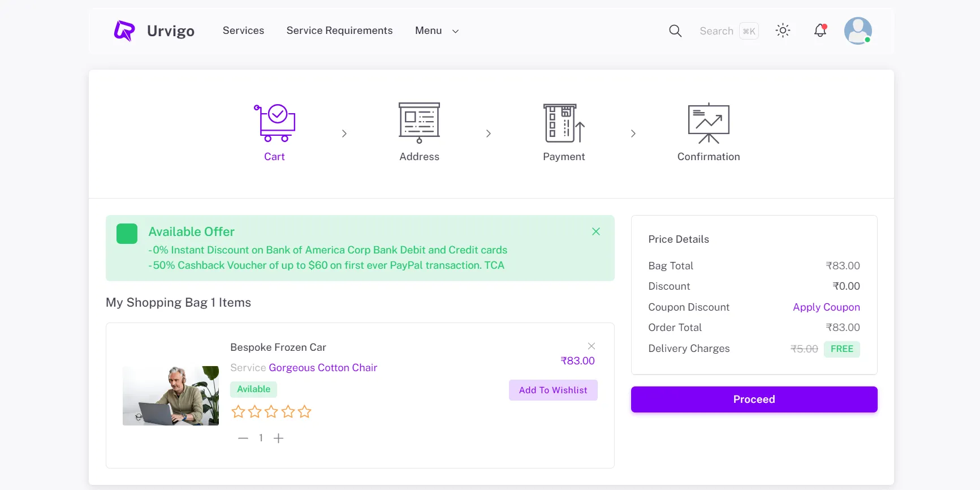
Task: Rate the item five stars
Action: 305,412
